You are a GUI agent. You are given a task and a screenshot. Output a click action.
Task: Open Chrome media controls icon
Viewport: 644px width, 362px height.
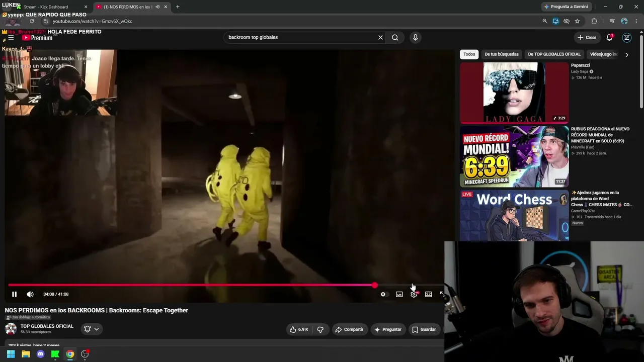(x=612, y=21)
